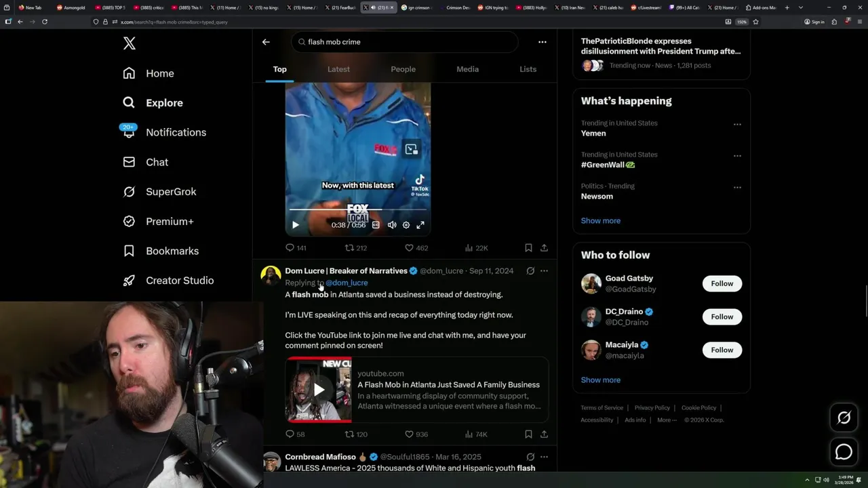The width and height of the screenshot is (868, 488).
Task: Open Terms of Service footer link
Action: pos(601,408)
